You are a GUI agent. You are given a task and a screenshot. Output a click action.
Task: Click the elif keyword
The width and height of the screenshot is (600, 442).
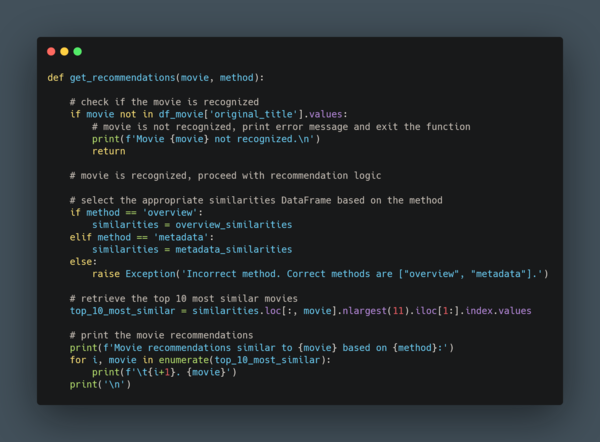tap(80, 237)
